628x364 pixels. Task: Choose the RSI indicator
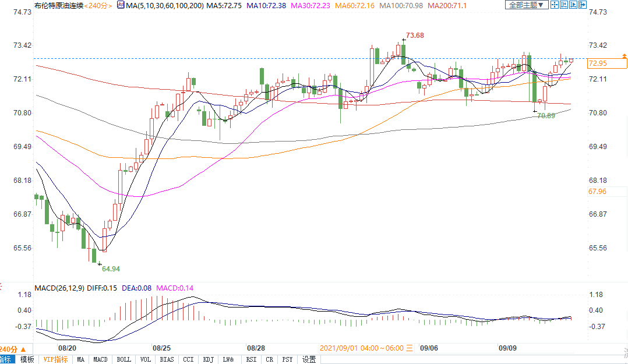[x=251, y=359]
